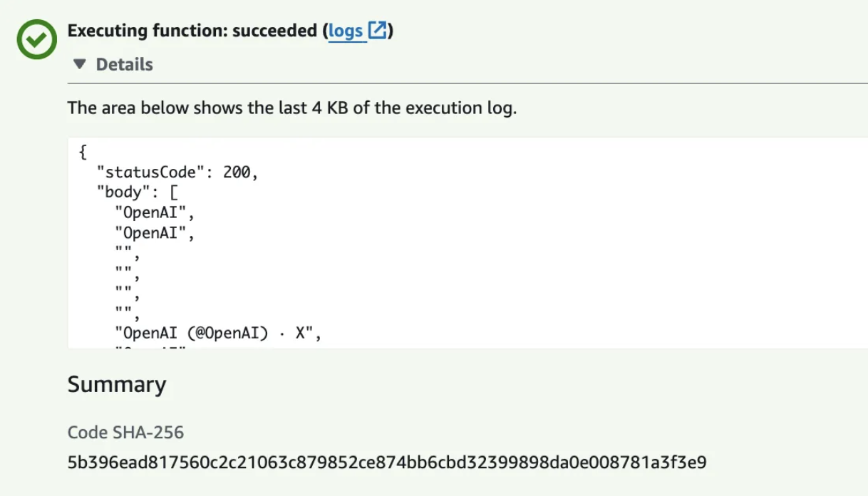Click the SHA-256 hash value
This screenshot has height=496, width=868.
pos(387,463)
